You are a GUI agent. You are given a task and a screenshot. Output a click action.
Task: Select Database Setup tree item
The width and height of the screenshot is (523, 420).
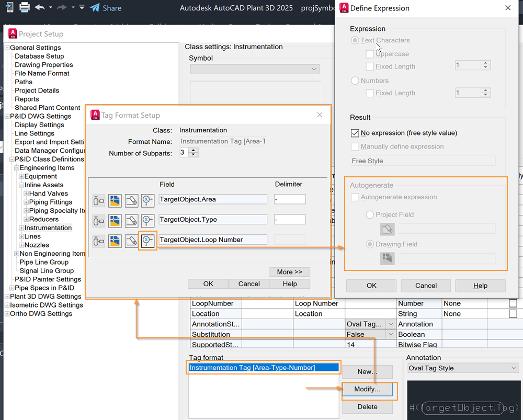pos(39,56)
